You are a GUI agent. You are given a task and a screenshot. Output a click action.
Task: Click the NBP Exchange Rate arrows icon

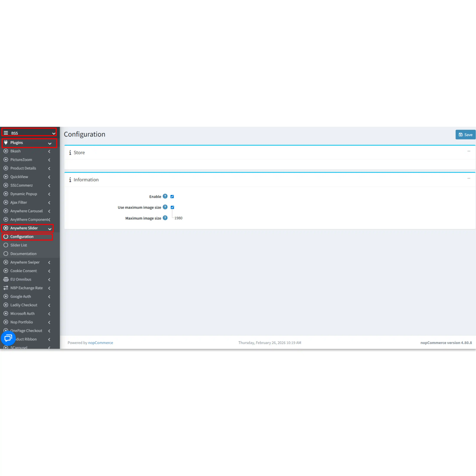(x=6, y=288)
